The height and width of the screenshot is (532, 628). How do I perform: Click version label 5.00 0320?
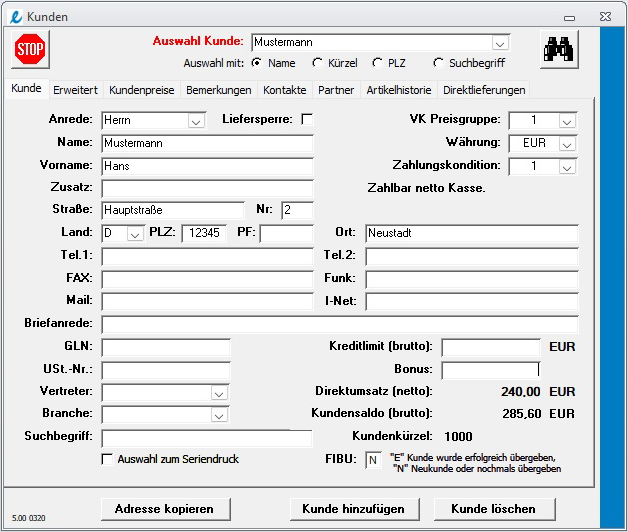click(x=28, y=518)
